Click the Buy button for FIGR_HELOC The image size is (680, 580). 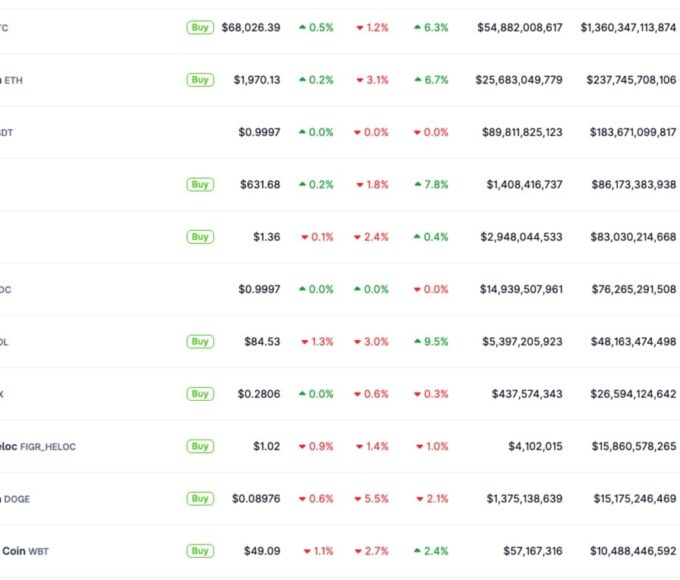pos(200,447)
